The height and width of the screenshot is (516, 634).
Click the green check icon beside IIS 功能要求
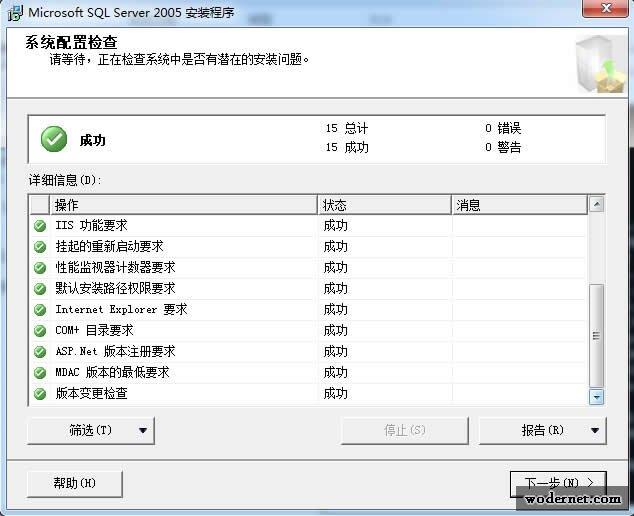(40, 226)
